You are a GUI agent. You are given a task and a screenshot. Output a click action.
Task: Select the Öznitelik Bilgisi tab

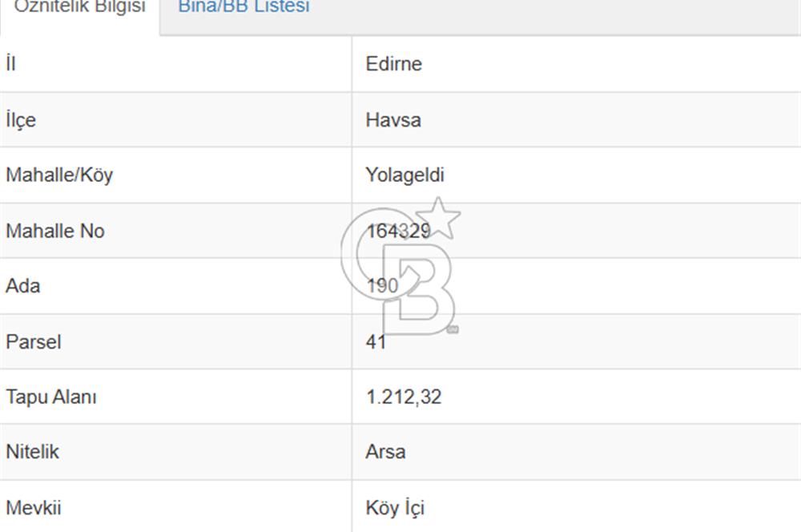(x=77, y=8)
